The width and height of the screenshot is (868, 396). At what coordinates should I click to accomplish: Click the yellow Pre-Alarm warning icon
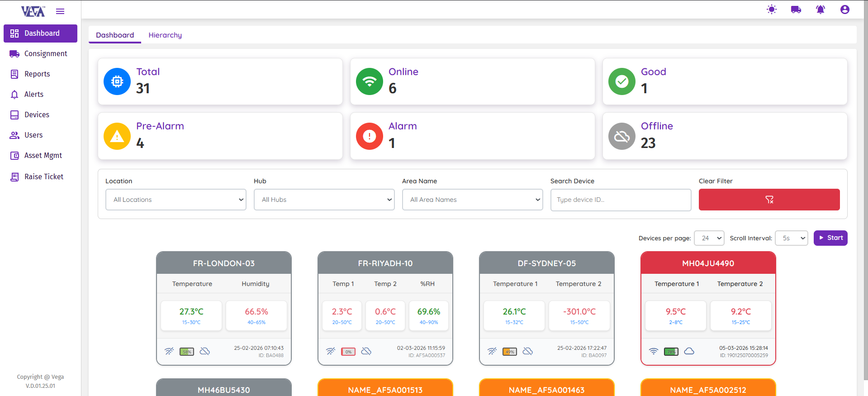[x=117, y=136]
